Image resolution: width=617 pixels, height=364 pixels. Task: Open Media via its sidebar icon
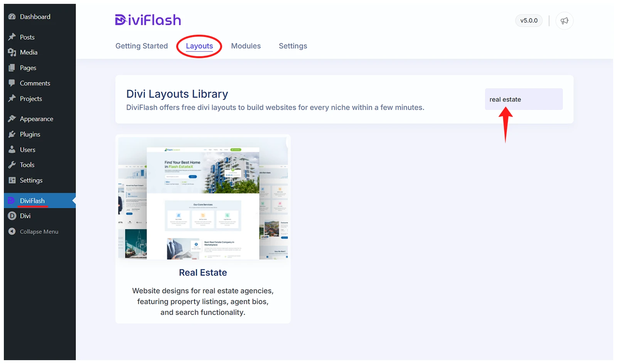coord(12,52)
